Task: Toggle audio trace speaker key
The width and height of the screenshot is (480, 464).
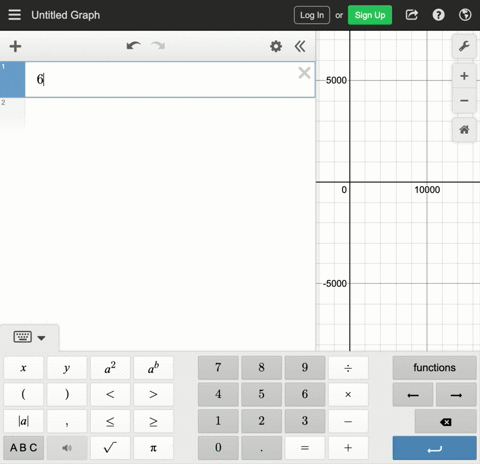Action: [x=67, y=448]
